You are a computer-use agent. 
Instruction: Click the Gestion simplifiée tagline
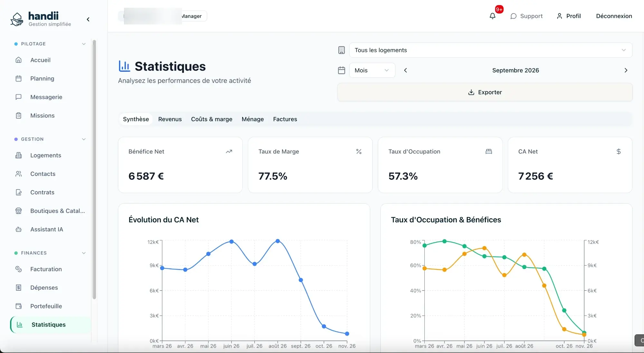(50, 24)
